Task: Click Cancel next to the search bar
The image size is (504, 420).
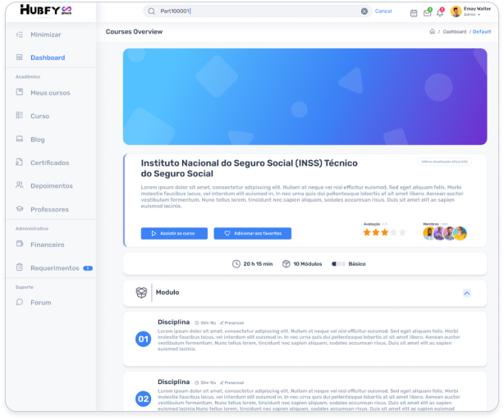Action: (383, 11)
